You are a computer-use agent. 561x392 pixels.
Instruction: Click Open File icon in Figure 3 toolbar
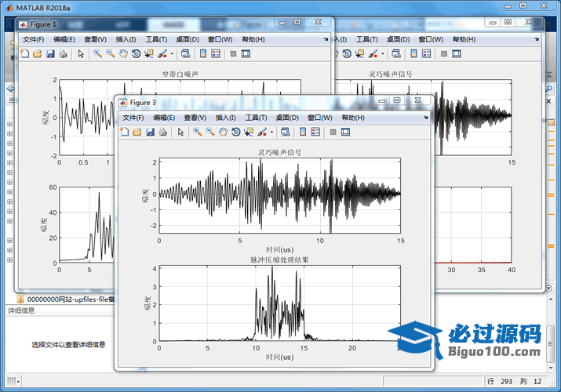pos(137,132)
